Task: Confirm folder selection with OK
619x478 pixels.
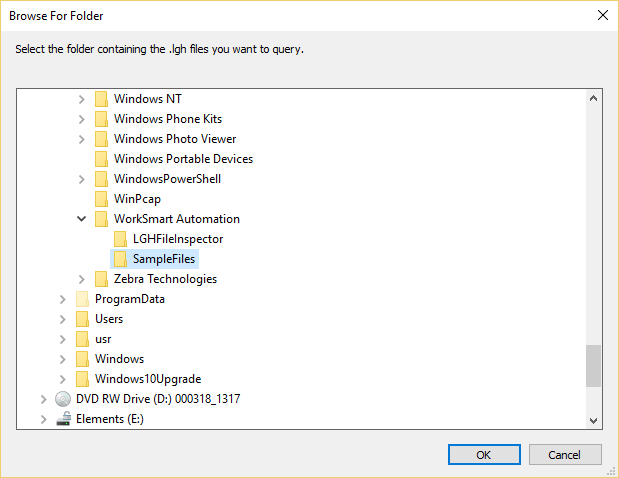Action: [x=483, y=455]
